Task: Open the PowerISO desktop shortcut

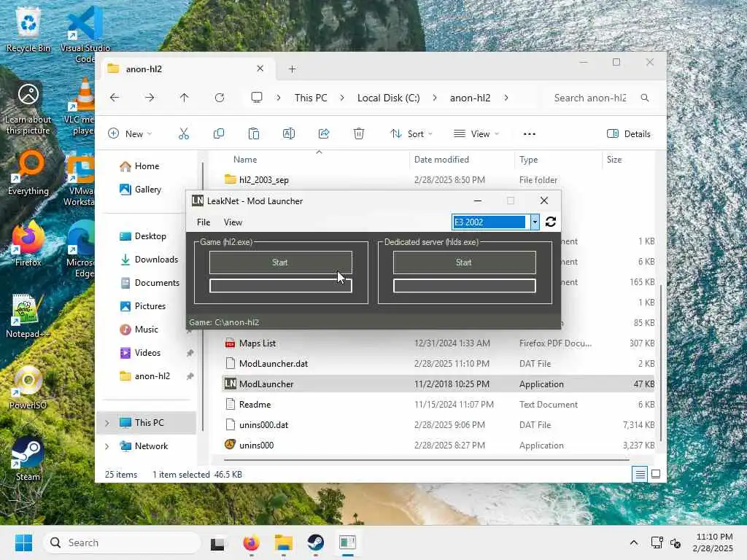Action: (28, 388)
